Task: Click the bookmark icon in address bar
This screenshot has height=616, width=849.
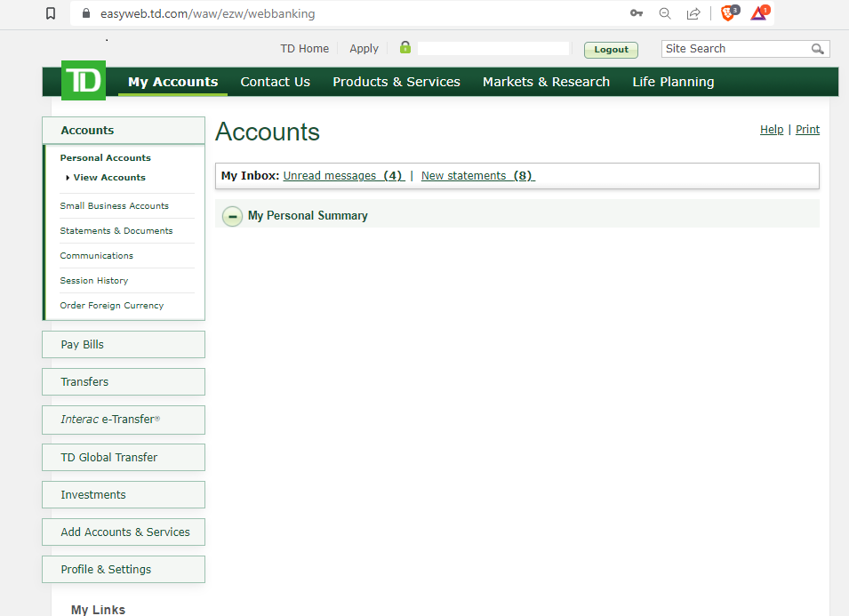Action: point(51,13)
